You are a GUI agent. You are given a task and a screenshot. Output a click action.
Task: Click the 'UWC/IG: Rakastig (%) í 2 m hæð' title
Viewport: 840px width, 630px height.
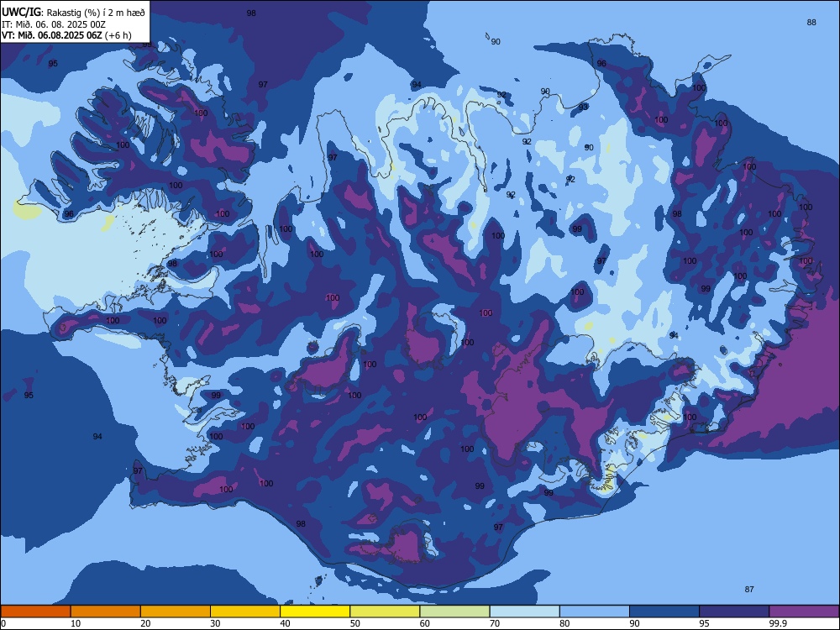(x=73, y=13)
